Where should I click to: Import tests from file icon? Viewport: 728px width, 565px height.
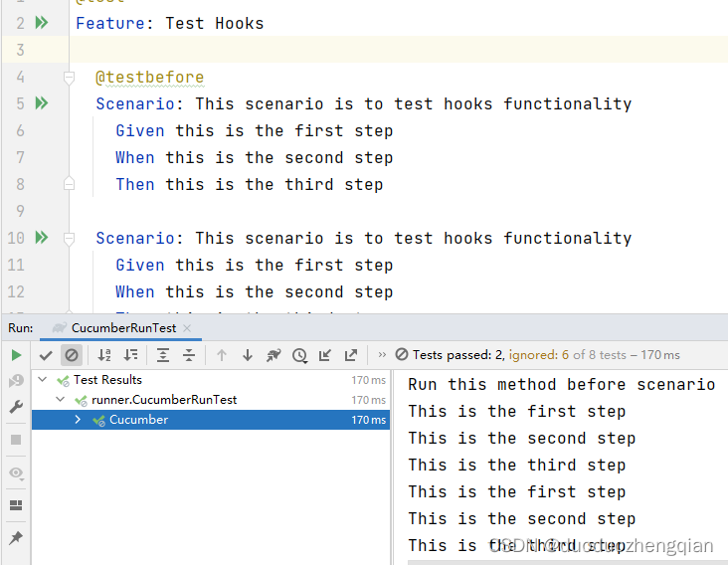[325, 356]
